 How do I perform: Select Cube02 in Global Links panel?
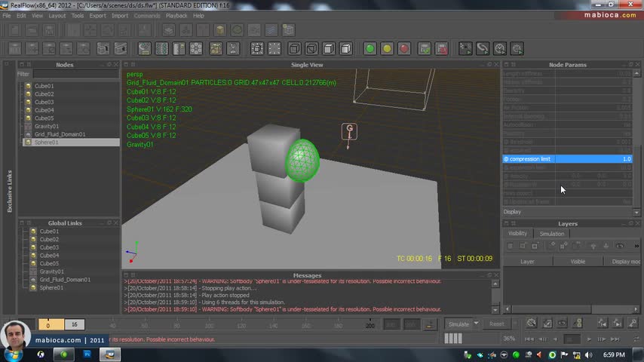tap(49, 239)
